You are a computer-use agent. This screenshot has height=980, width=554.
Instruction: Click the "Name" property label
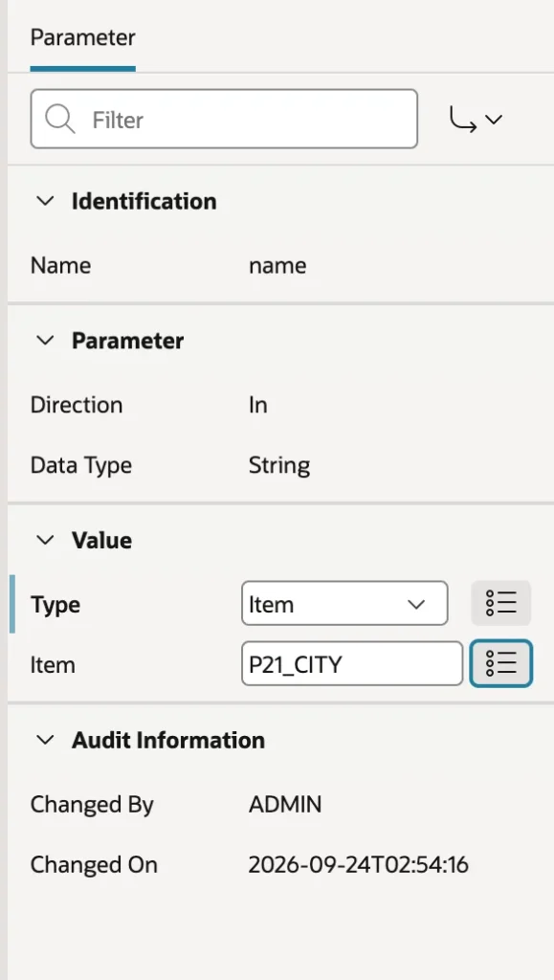tap(60, 266)
